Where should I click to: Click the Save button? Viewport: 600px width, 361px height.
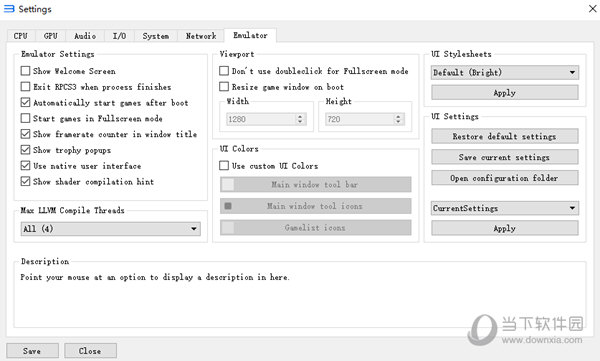pyautogui.click(x=32, y=351)
